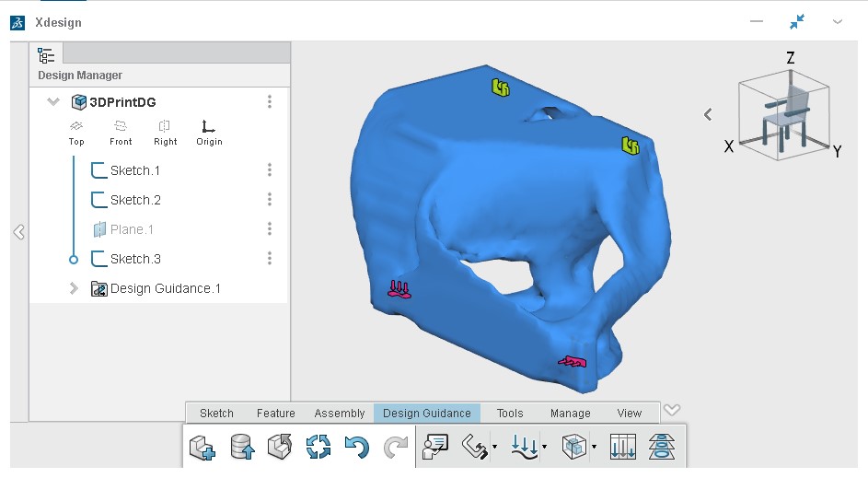Switch to the Sketch tab
868x478 pixels.
click(216, 414)
